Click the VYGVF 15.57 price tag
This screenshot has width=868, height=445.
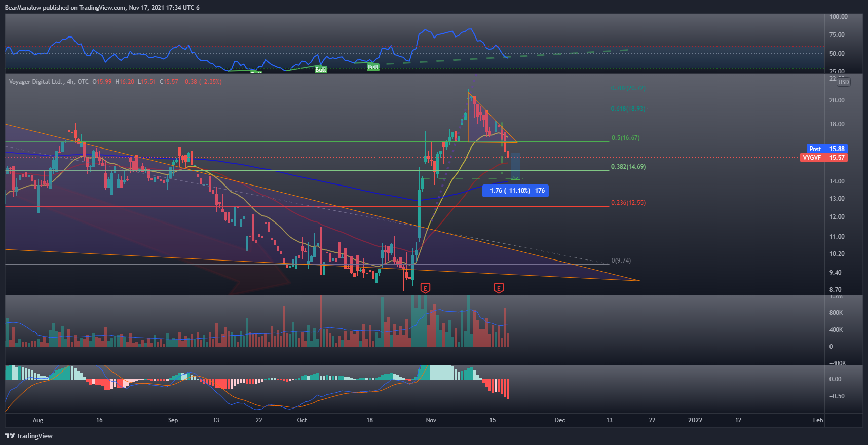823,158
